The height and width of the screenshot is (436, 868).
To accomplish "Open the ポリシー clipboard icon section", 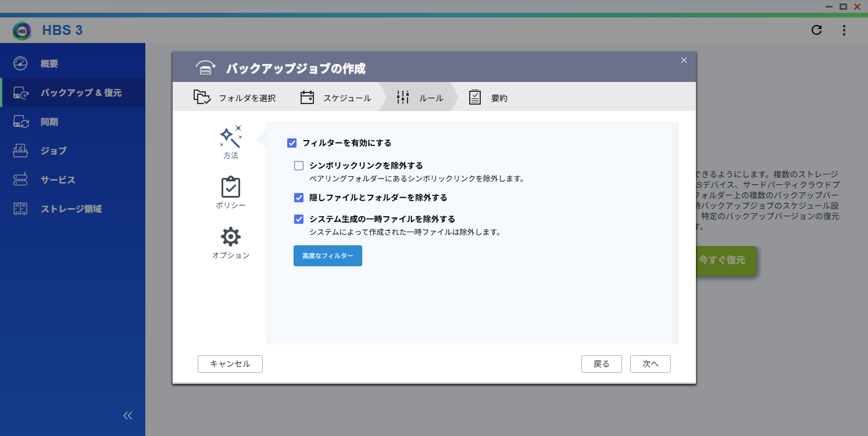I will 231,187.
